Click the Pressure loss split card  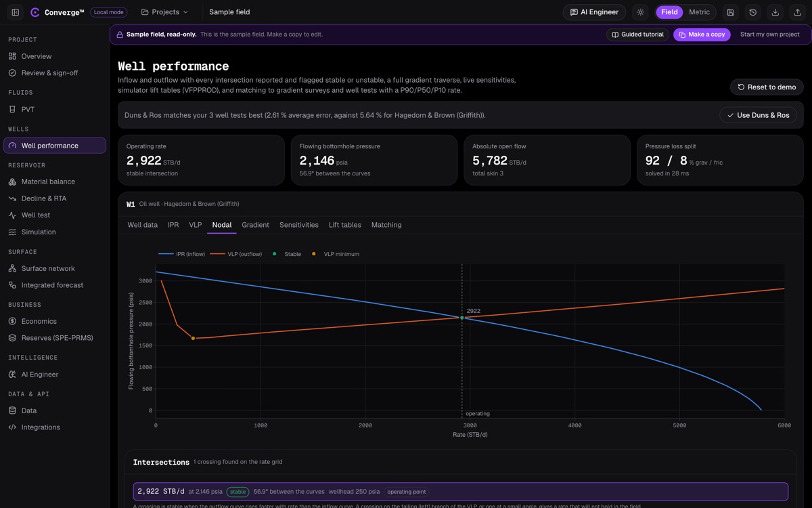tap(721, 160)
